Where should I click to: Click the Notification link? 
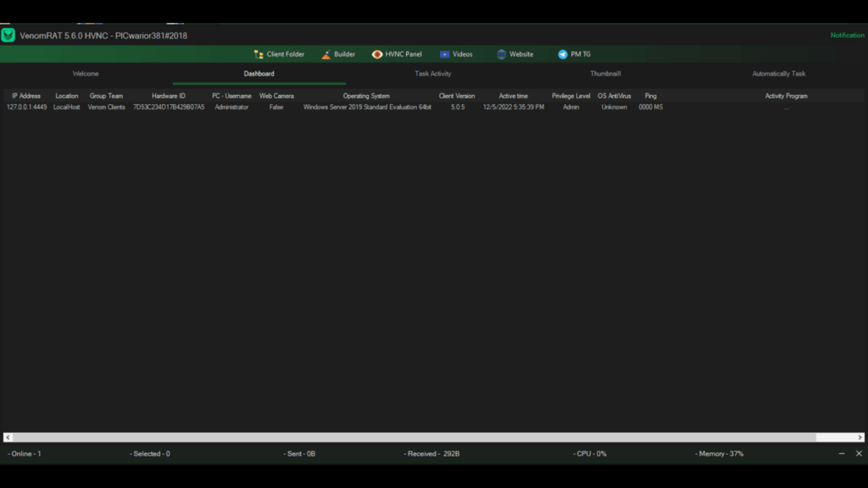[x=847, y=36]
